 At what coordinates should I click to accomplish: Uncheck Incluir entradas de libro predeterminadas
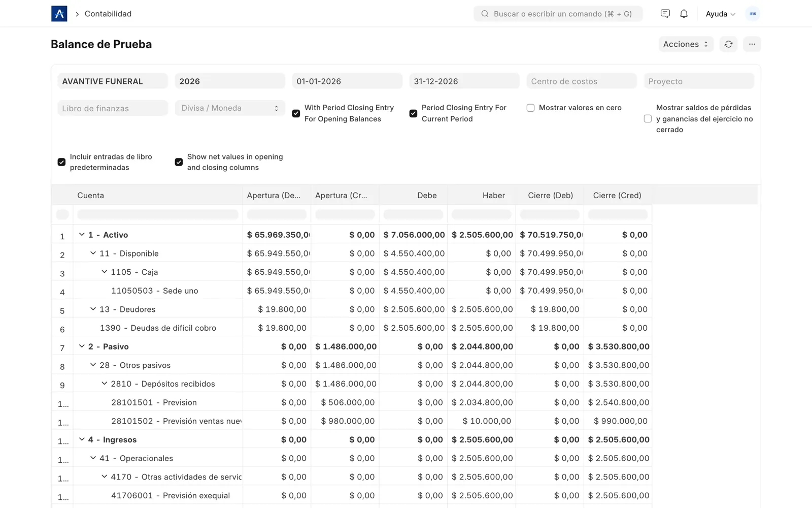(61, 162)
